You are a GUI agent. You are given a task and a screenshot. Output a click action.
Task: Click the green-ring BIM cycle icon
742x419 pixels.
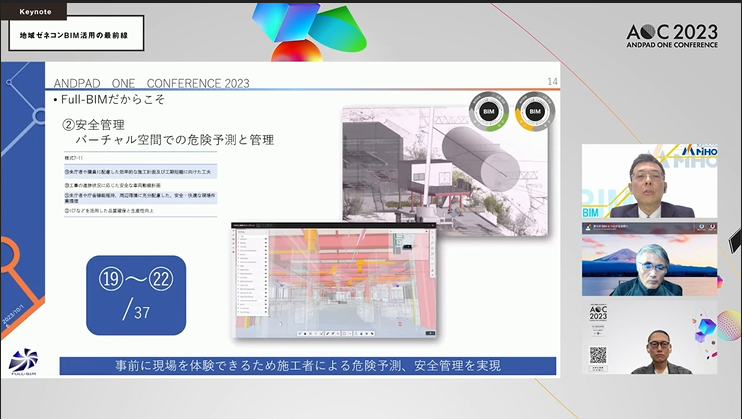coord(489,112)
